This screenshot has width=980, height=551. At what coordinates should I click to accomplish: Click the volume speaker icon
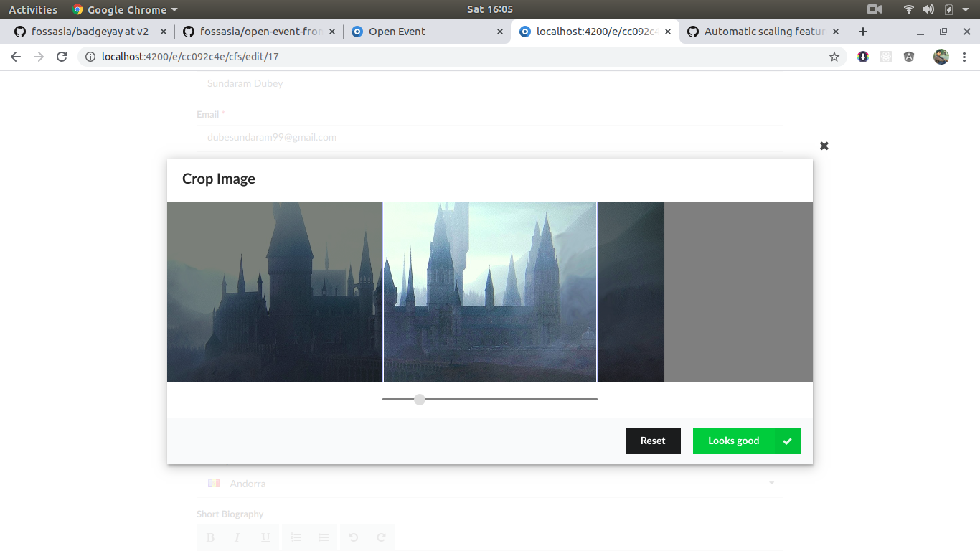(x=929, y=9)
